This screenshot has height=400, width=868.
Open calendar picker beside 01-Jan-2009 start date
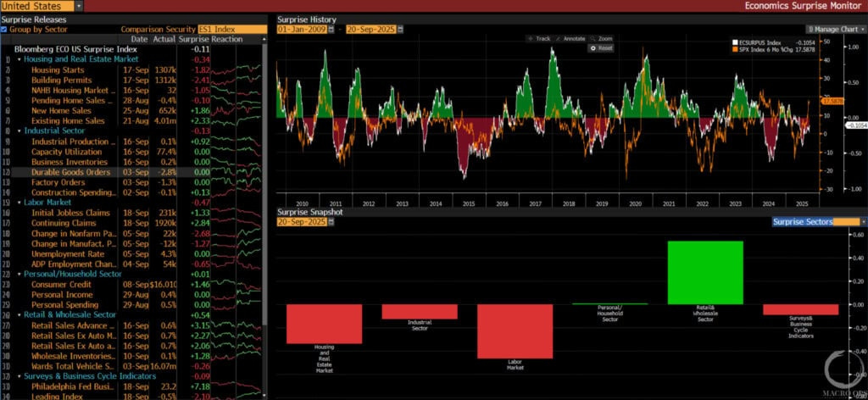pos(331,30)
